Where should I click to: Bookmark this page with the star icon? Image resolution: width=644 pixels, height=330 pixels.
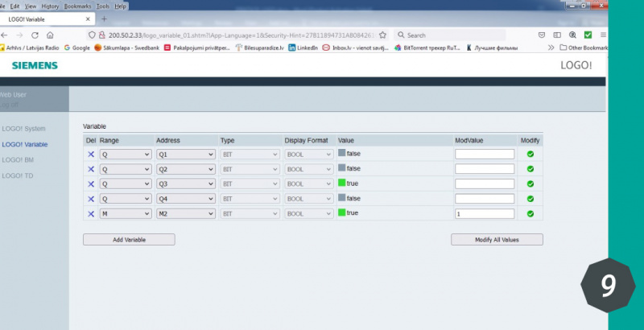[x=382, y=35]
